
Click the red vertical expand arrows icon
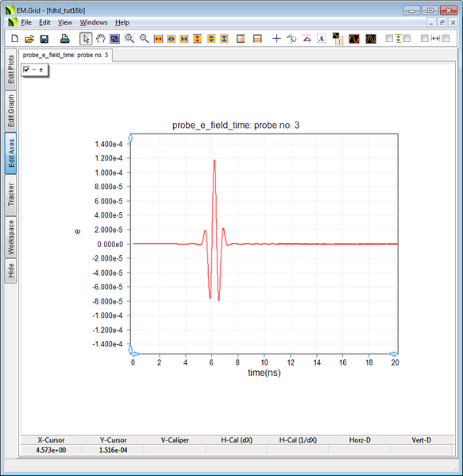(x=198, y=39)
